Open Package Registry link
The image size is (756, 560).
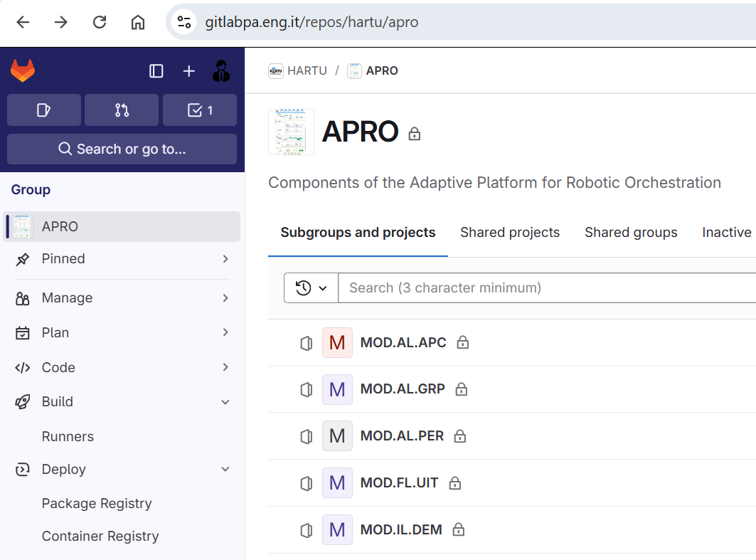pos(97,504)
